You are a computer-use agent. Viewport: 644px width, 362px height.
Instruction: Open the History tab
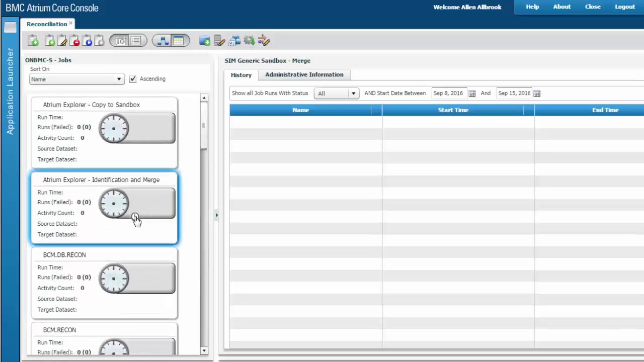pos(241,75)
